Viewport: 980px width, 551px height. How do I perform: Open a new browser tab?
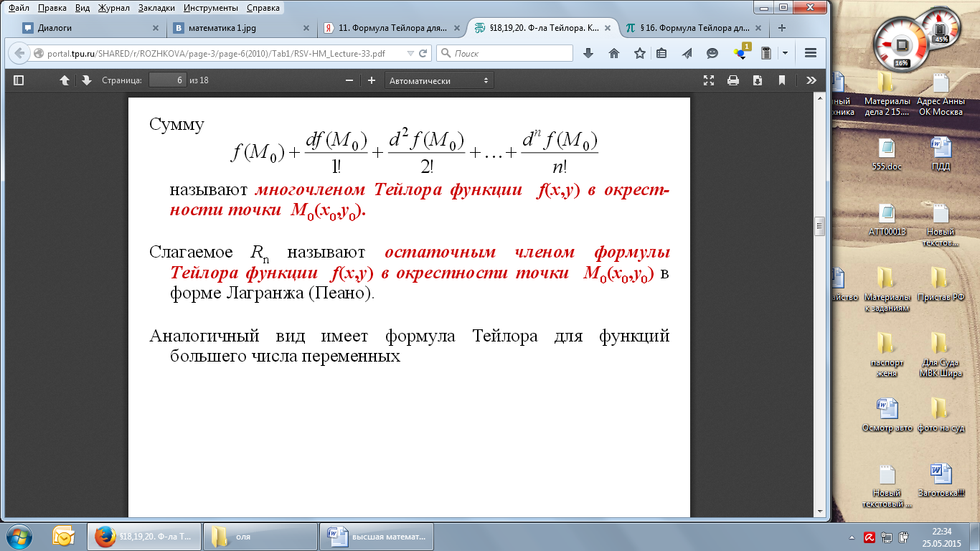[x=782, y=29]
